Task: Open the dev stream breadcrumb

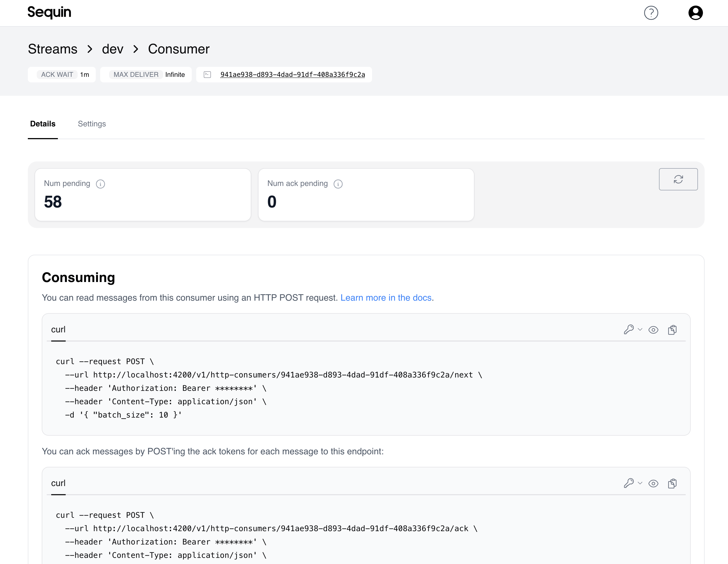Action: click(x=112, y=49)
